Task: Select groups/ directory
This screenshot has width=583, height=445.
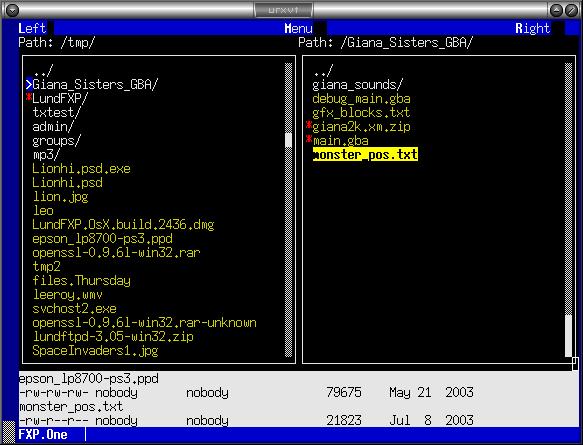Action: tap(56, 141)
